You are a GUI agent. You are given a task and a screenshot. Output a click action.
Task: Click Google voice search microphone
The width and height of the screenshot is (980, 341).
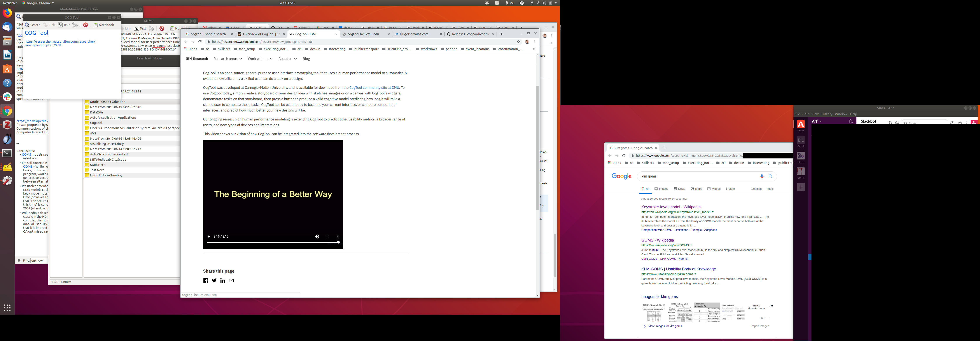762,176
